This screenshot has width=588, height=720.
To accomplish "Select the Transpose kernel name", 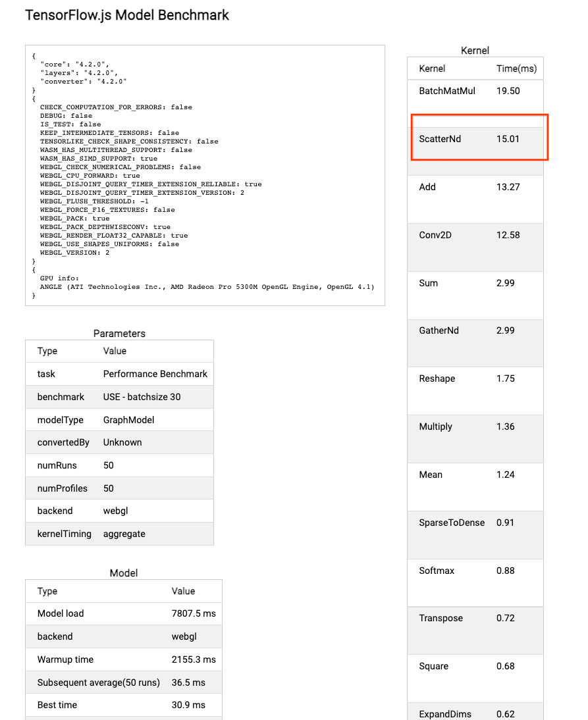I will [x=441, y=619].
